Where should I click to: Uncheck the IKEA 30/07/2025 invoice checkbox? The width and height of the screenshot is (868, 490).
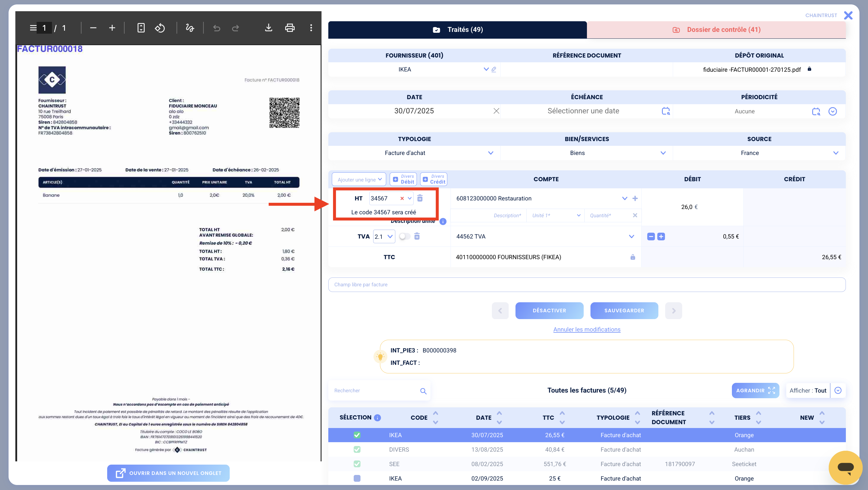click(357, 435)
